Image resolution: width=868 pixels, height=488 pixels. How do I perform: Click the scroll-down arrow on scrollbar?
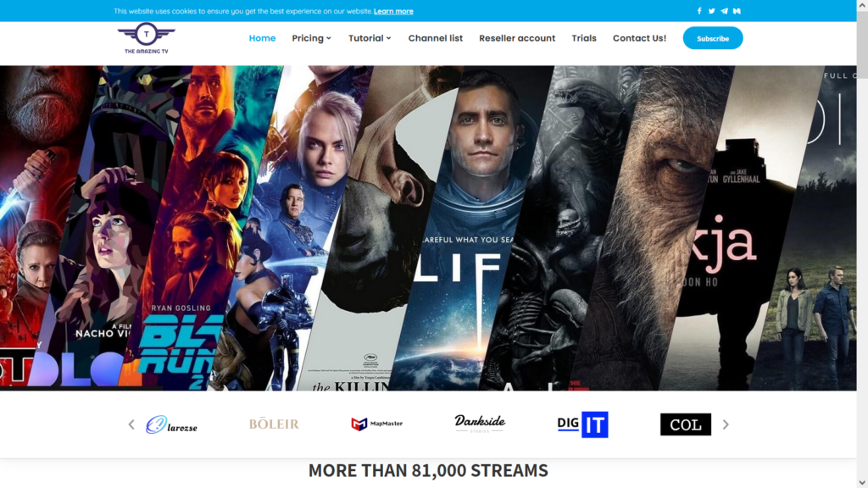(x=862, y=483)
